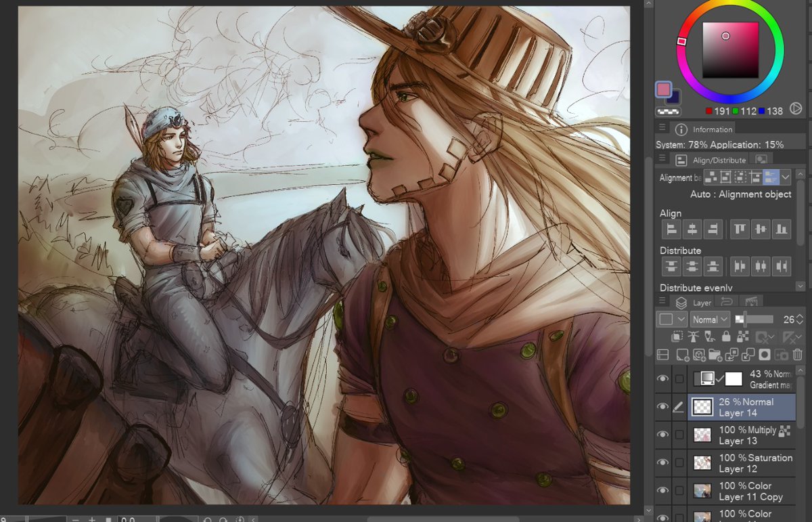Select Layer 14 thumbnail
Image resolution: width=812 pixels, height=522 pixels.
pos(702,407)
